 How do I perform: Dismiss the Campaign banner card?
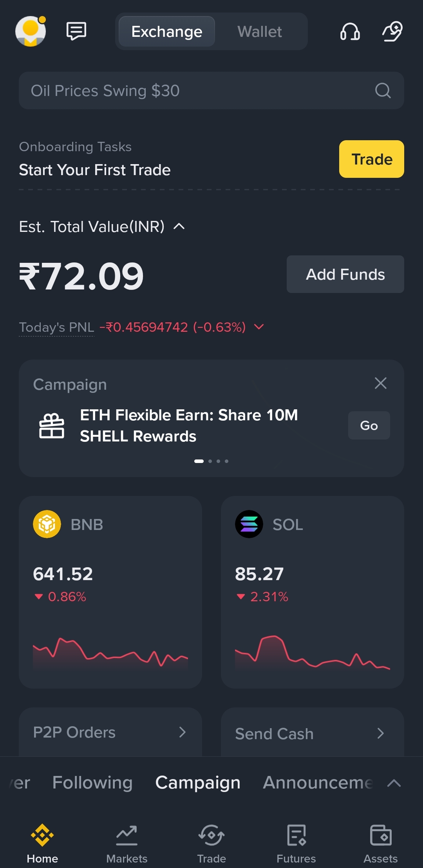tap(380, 383)
